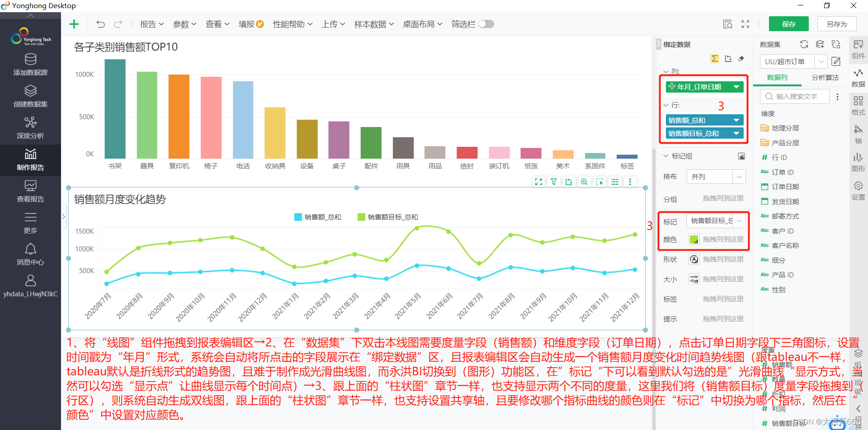Open 查看报告 in the left sidebar
Image resolution: width=868 pixels, height=430 pixels.
click(30, 191)
